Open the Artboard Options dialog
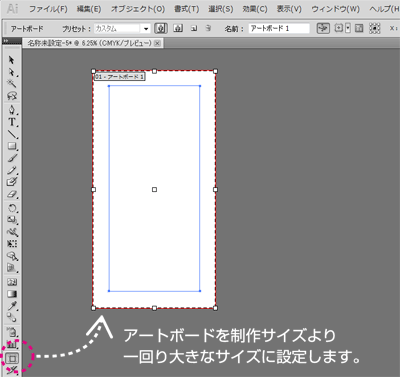Image resolution: width=400 pixels, height=377 pixels. [359, 29]
